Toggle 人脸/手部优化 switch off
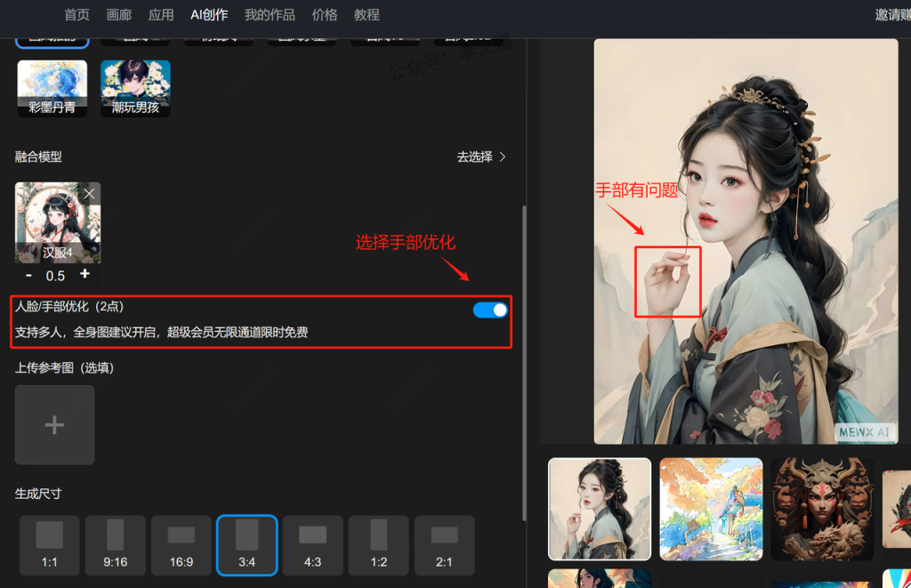 coord(490,310)
